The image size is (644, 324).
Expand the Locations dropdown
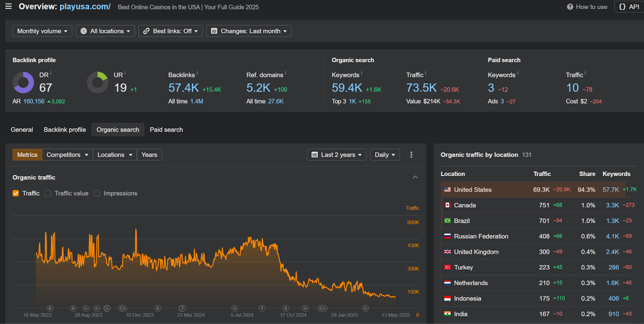[115, 155]
